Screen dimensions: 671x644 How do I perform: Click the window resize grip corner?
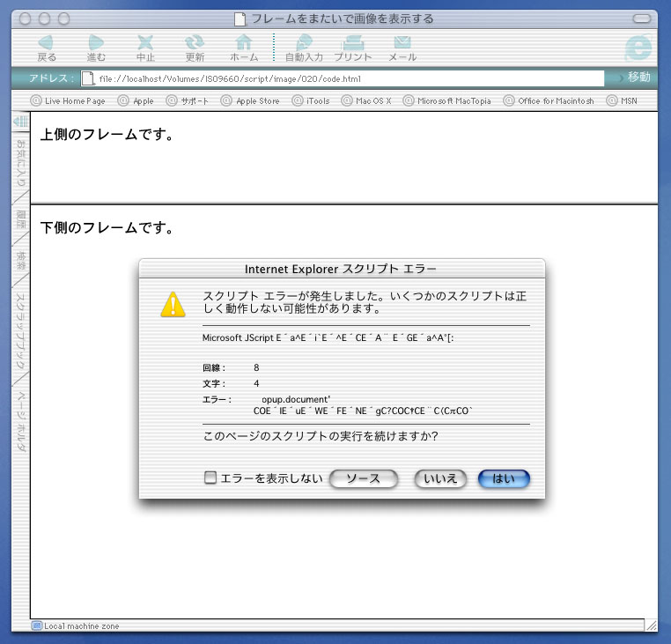(652, 625)
